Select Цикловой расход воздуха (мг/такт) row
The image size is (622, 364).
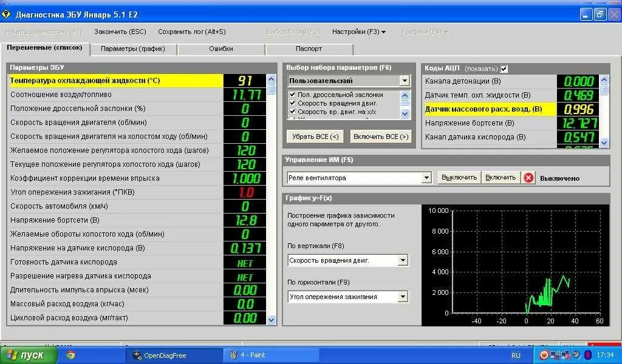tap(137, 318)
